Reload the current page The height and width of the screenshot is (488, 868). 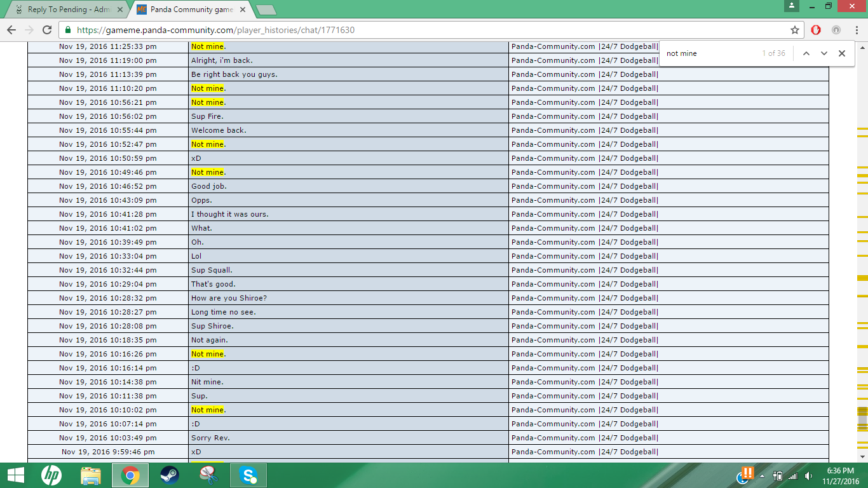click(47, 30)
